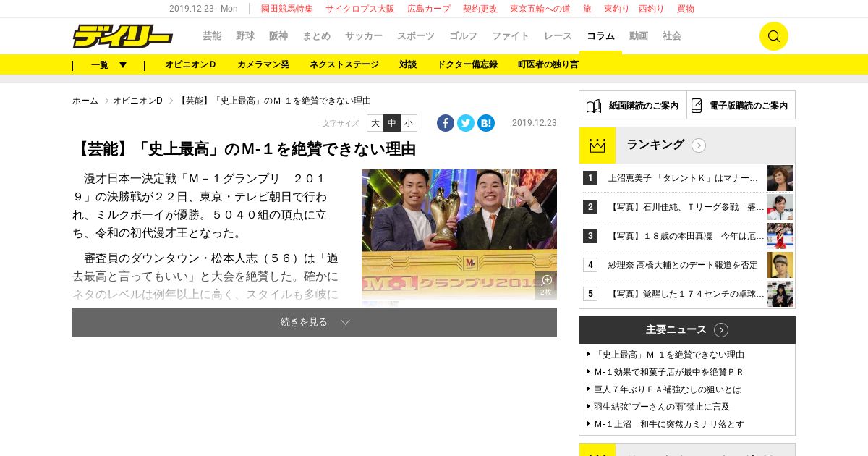Click the thumbnail photo for ranking item 1
Screen dimensions: 868x456
coord(780,178)
